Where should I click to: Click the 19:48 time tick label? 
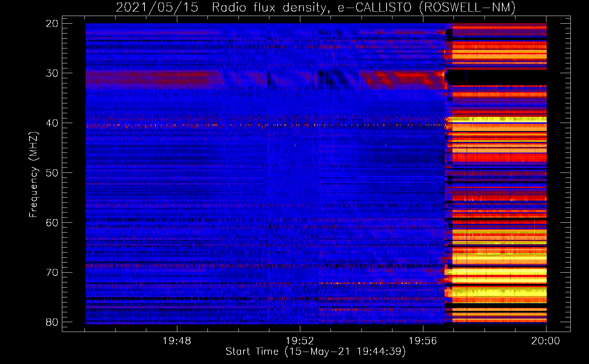click(177, 341)
